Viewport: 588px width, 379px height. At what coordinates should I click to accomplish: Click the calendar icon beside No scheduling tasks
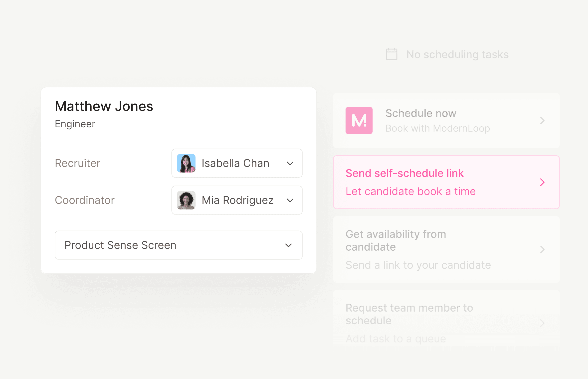coord(391,54)
